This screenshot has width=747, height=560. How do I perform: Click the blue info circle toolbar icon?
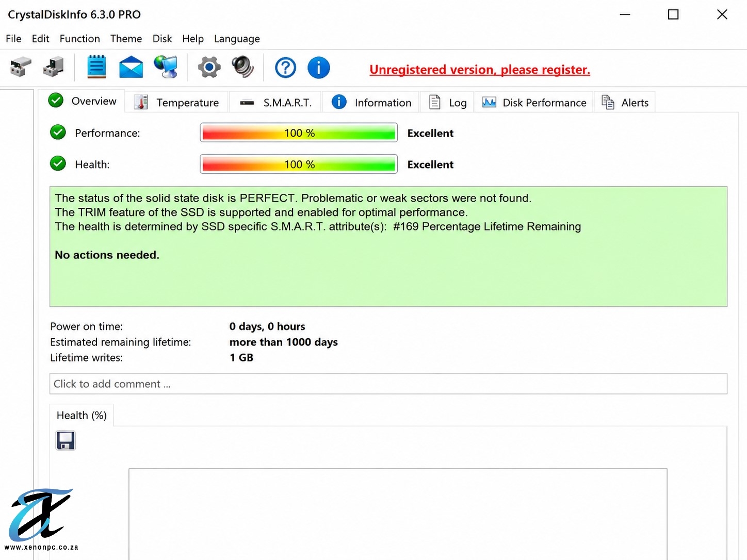tap(319, 68)
